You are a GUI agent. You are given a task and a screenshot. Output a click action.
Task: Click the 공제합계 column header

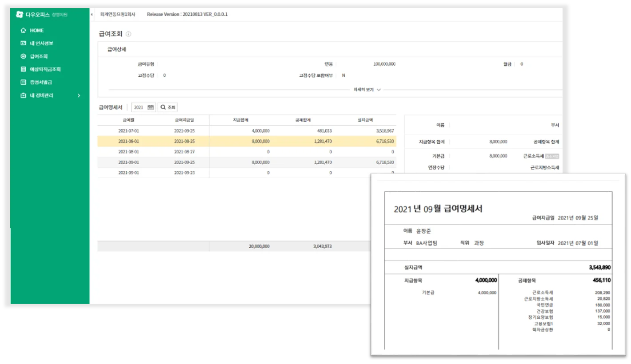(x=304, y=120)
